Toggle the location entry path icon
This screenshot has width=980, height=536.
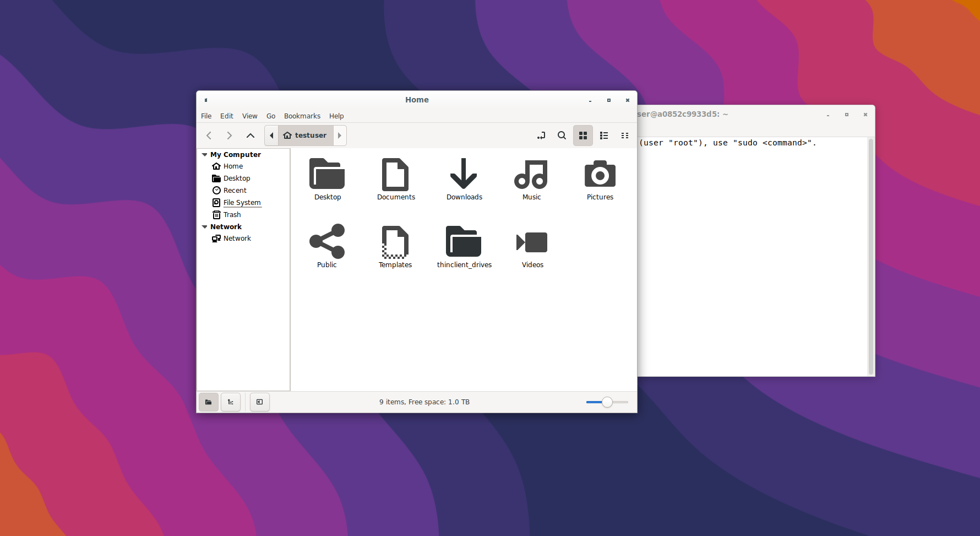pyautogui.click(x=541, y=136)
